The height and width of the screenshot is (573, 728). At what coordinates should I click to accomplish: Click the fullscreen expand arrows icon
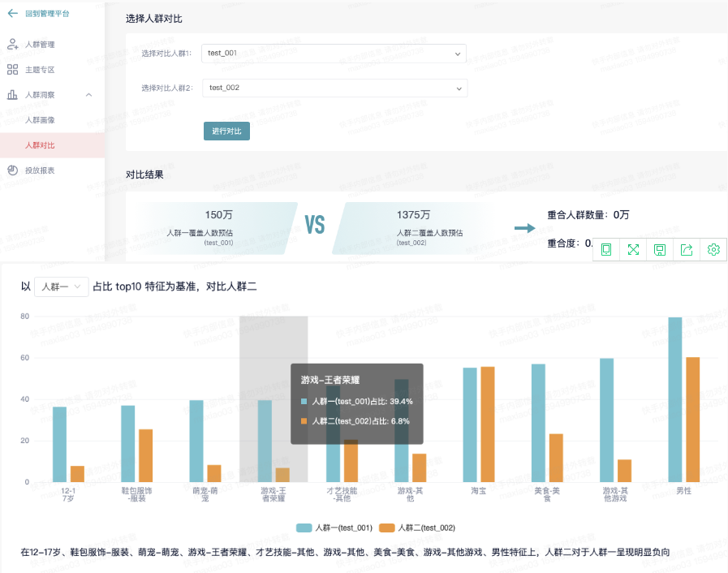[633, 250]
